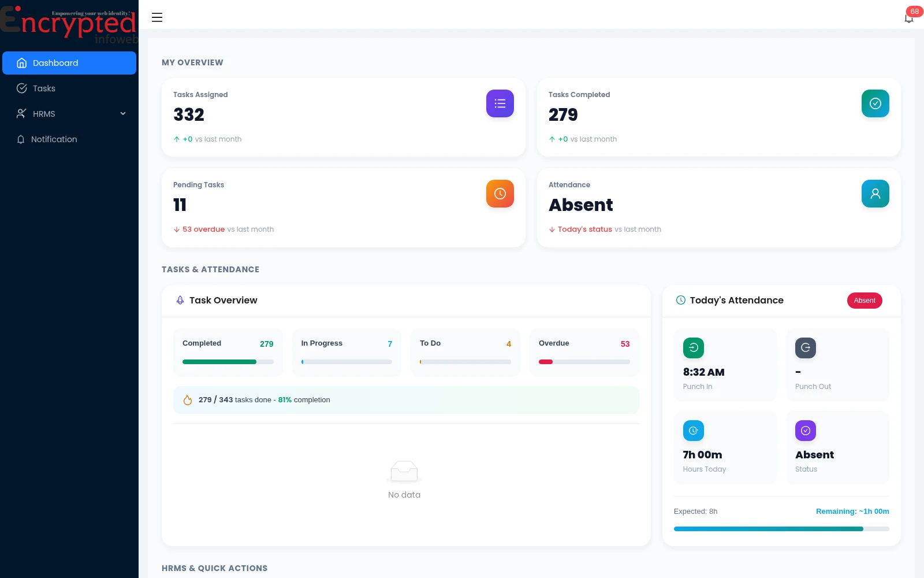Click the 'HRMS & QUICK ACTIONS' heading
The image size is (924, 578).
point(215,568)
